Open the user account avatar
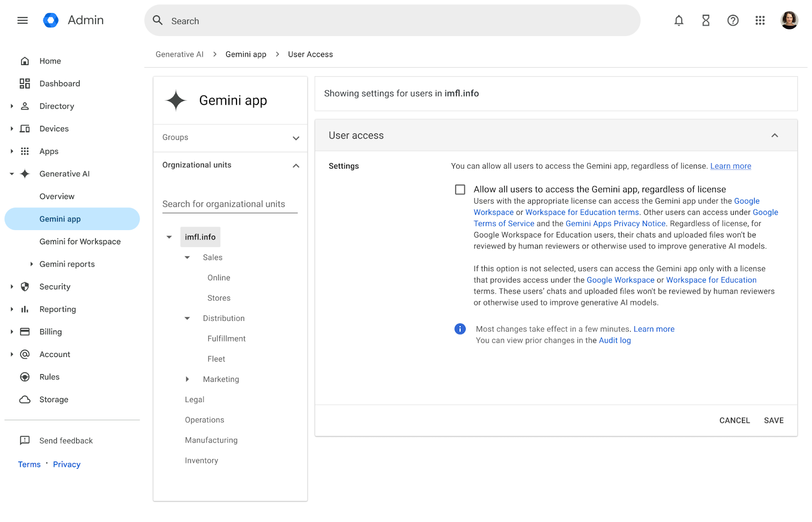Image resolution: width=812 pixels, height=522 pixels. [x=789, y=20]
